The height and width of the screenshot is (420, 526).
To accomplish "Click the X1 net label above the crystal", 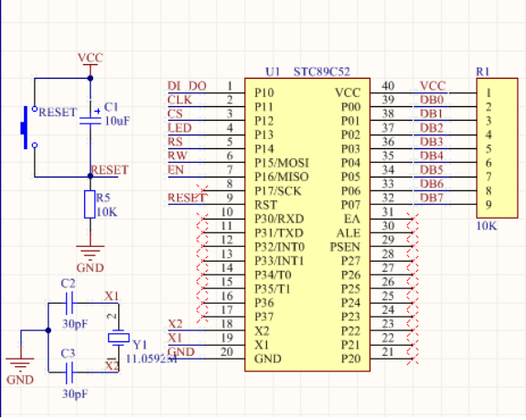I will point(112,296).
